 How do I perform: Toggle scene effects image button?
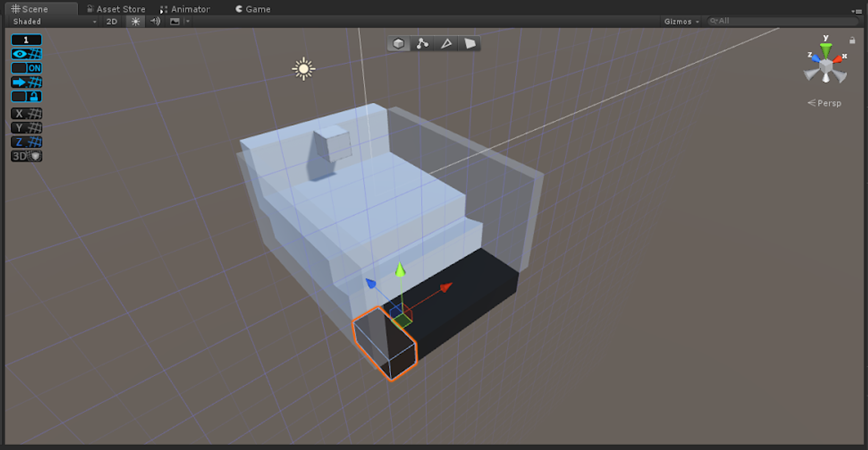pos(175,21)
